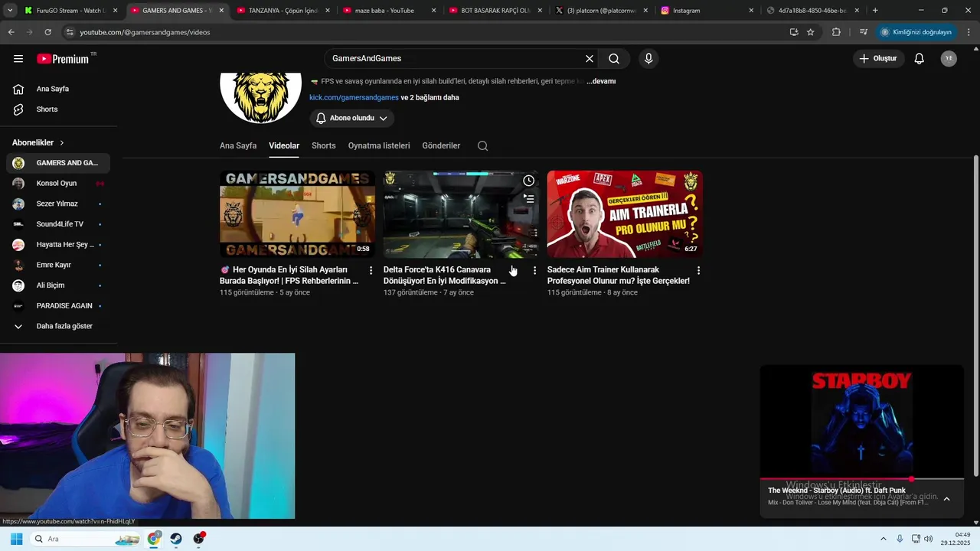Open the Ali Biçim subscription
980x551 pixels.
tap(58, 285)
